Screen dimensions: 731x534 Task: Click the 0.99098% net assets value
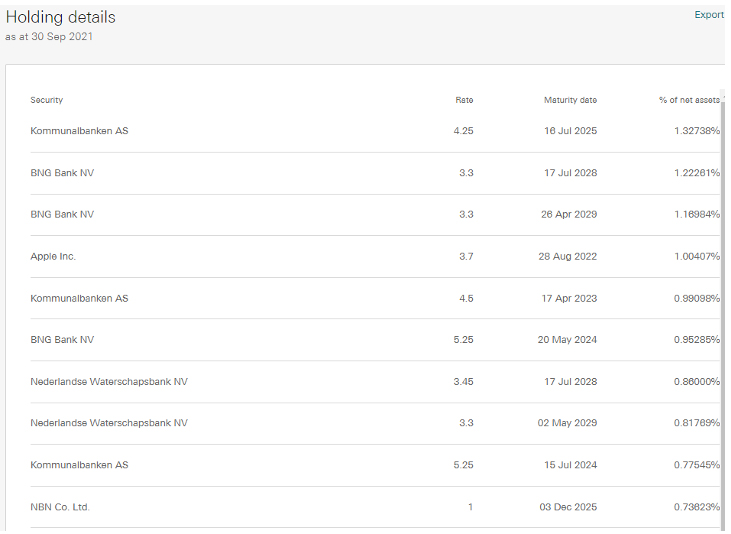pyautogui.click(x=697, y=298)
